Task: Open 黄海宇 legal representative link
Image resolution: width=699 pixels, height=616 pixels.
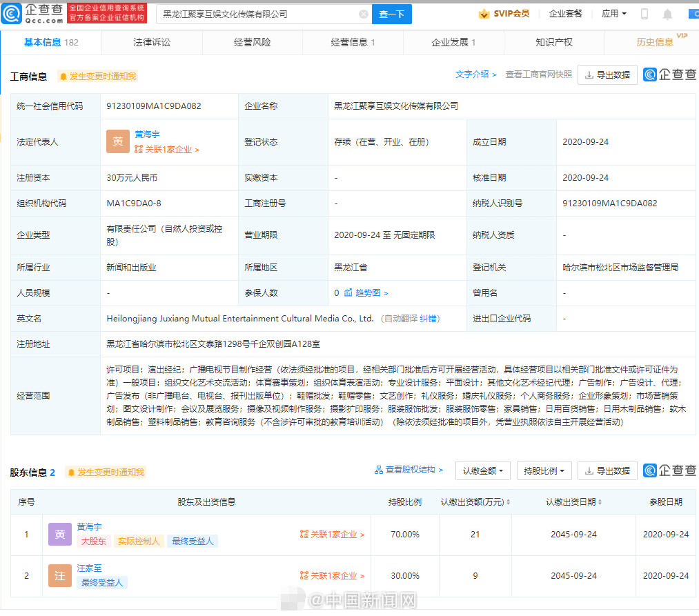Action: point(147,134)
